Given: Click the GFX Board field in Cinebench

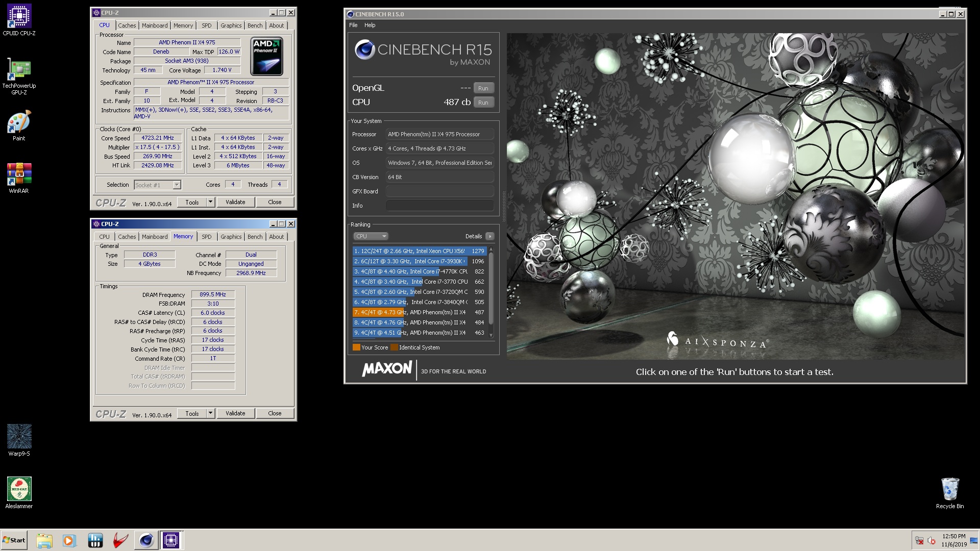Looking at the screenshot, I should (439, 191).
